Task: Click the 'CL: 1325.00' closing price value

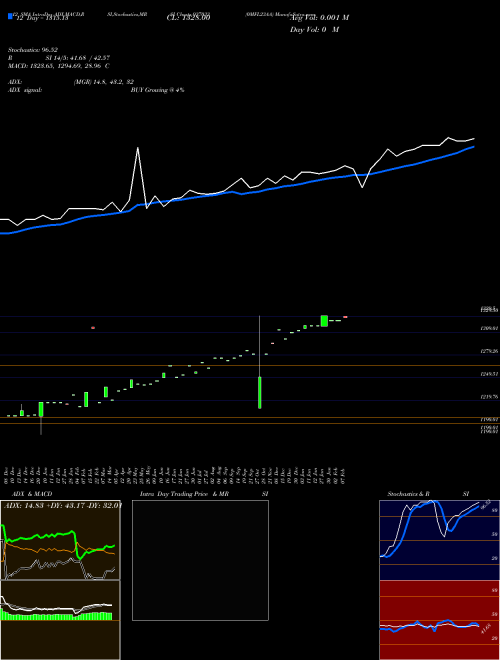Action: (x=188, y=18)
